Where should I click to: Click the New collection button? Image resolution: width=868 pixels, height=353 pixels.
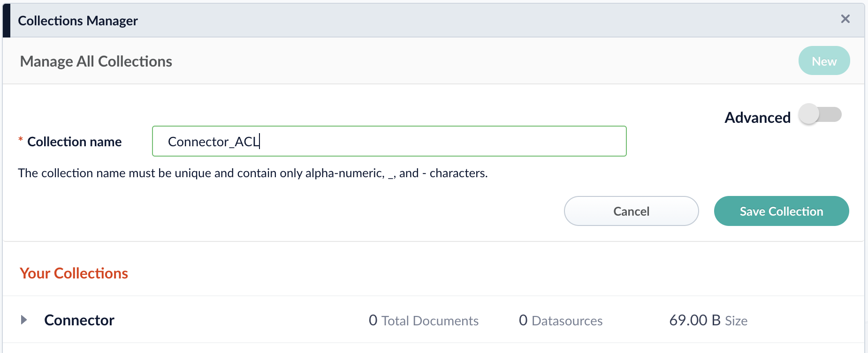tap(824, 61)
